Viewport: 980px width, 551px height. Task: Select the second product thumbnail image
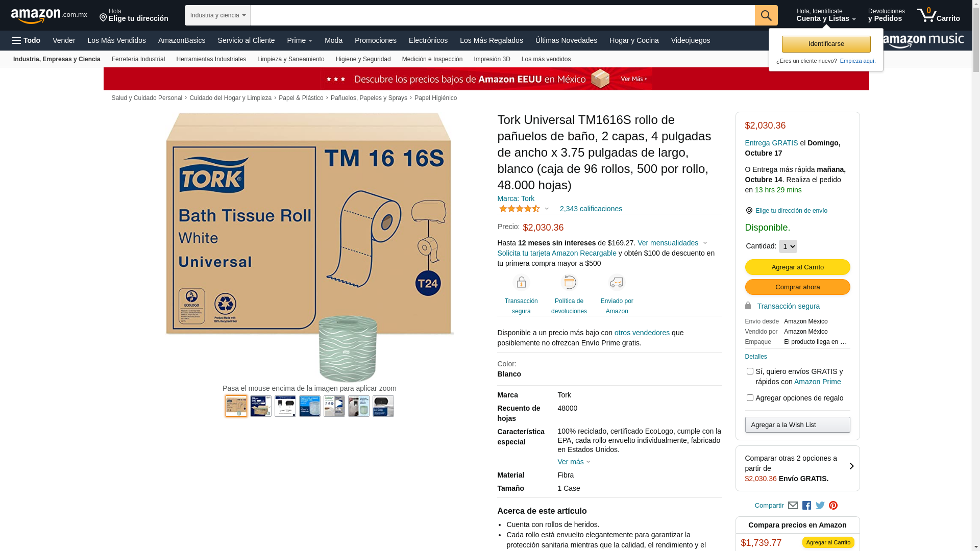click(261, 406)
